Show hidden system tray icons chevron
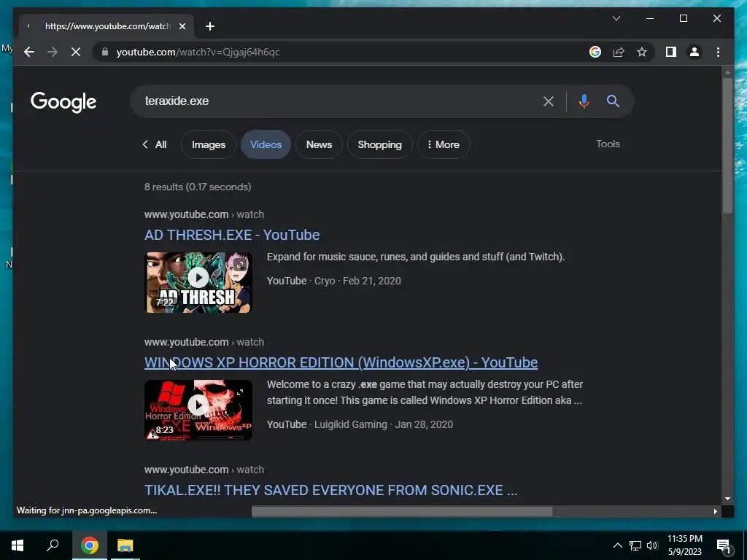 coord(617,545)
